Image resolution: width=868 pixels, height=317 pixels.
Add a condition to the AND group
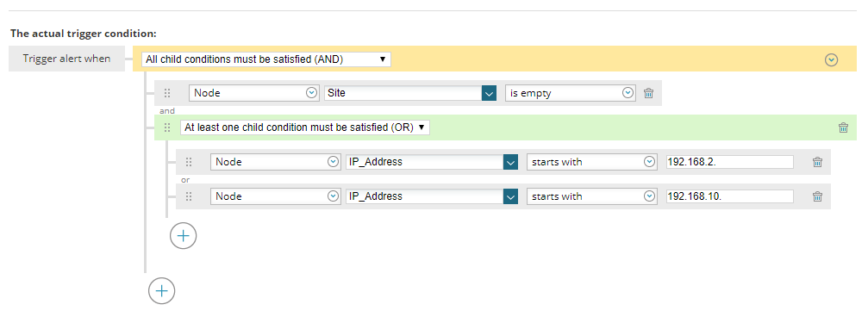coord(162,290)
